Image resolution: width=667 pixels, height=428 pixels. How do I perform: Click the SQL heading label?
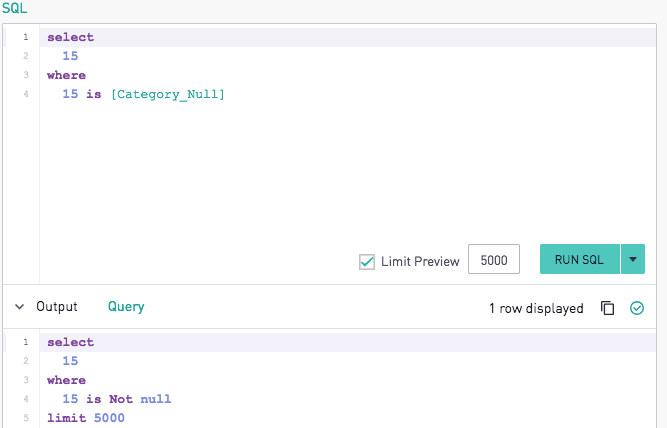pyautogui.click(x=15, y=8)
